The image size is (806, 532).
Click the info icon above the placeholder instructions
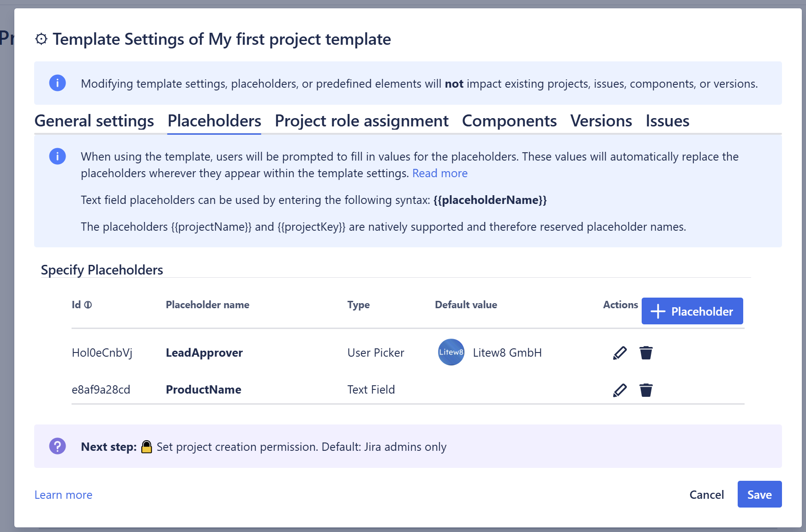[x=57, y=156]
